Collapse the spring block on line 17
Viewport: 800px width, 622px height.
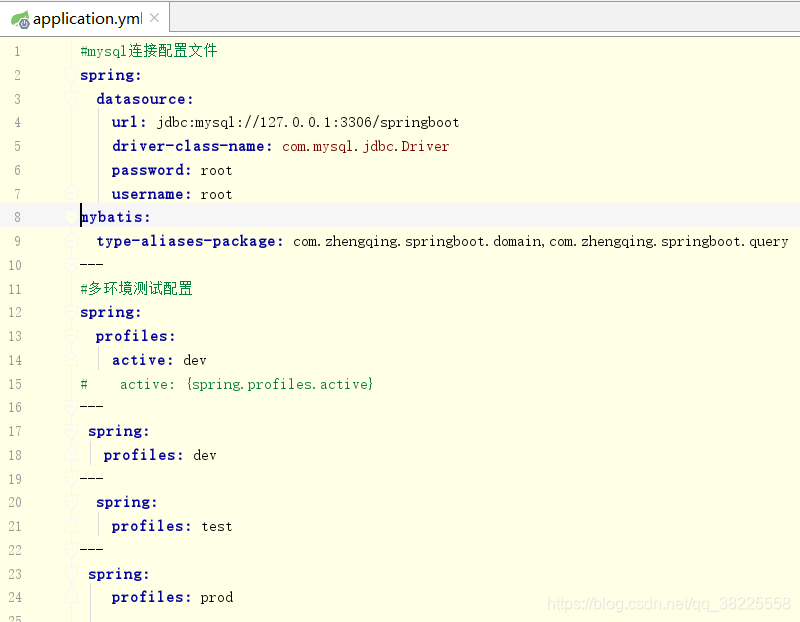(x=70, y=431)
